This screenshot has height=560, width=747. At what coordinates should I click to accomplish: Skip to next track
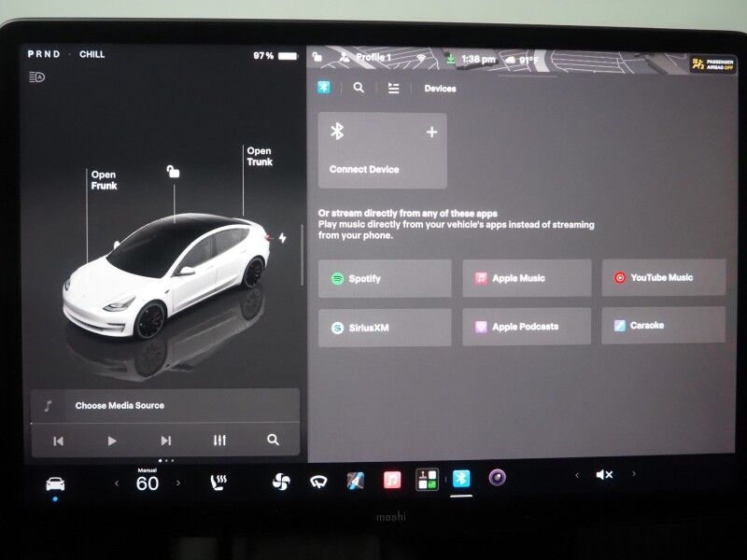click(166, 441)
